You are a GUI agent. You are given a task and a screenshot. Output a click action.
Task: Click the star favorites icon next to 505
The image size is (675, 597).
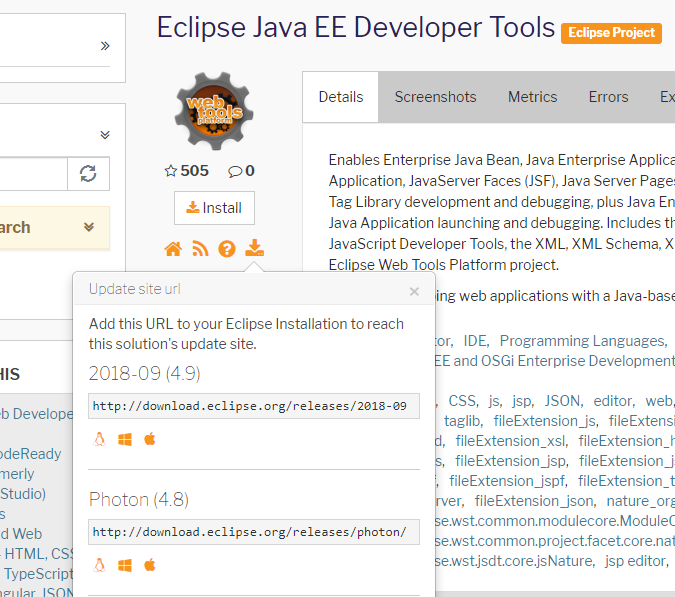click(x=170, y=171)
